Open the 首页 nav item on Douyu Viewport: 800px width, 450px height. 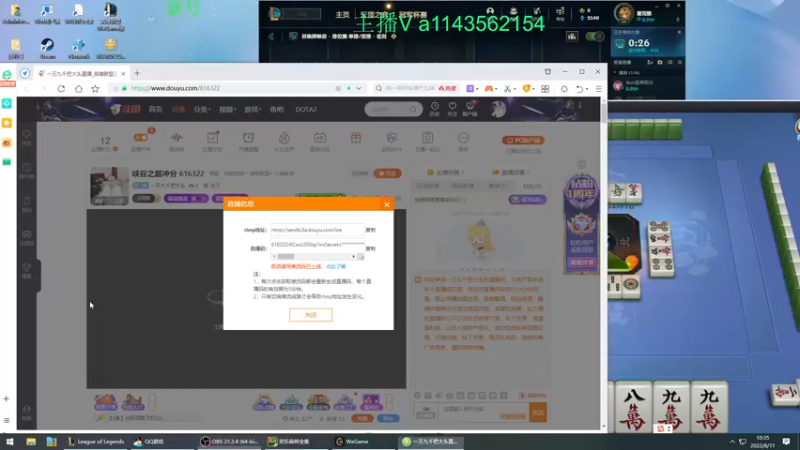click(x=156, y=110)
